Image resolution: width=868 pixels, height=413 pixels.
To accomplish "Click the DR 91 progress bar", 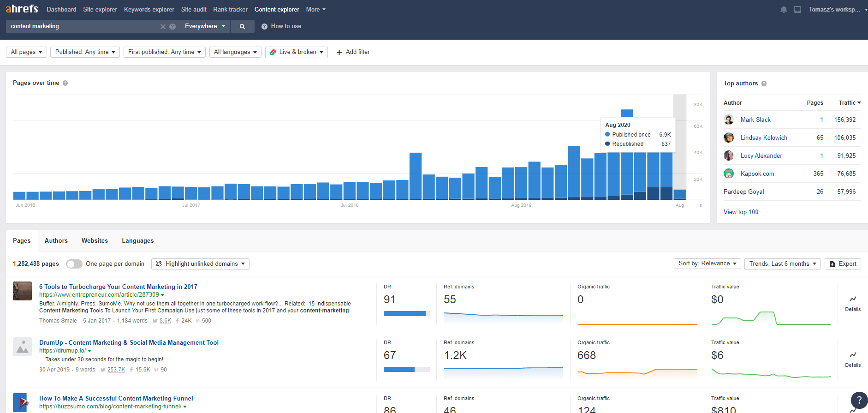I will pyautogui.click(x=407, y=314).
